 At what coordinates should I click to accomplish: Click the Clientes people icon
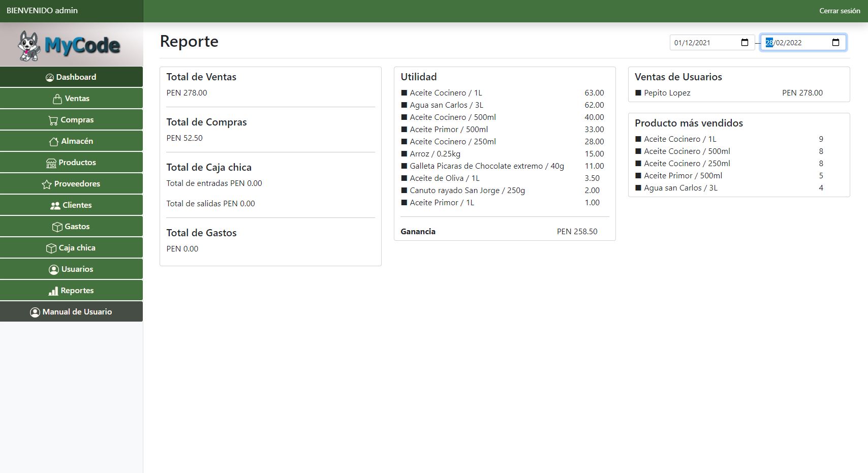pos(55,206)
